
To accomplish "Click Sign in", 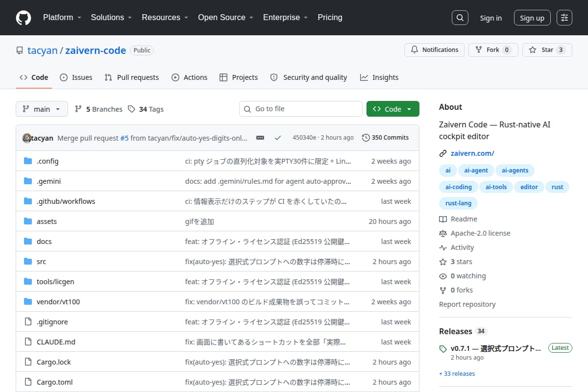I will (x=490, y=18).
